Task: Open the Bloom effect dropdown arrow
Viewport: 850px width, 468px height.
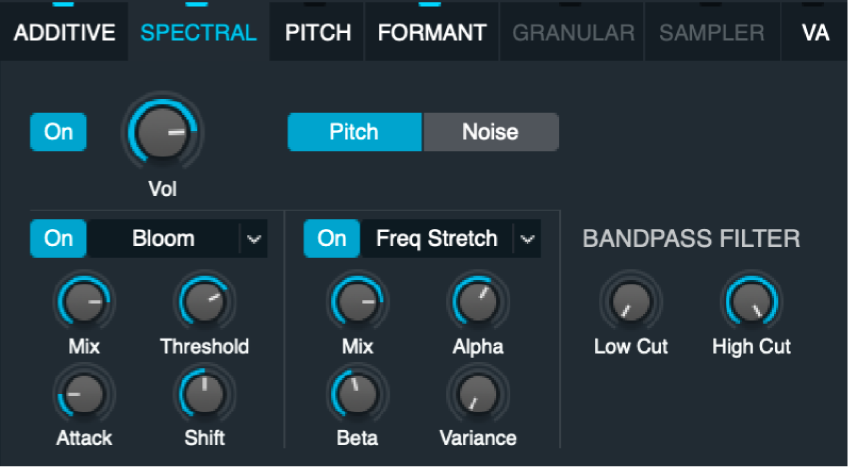Action: (x=254, y=239)
